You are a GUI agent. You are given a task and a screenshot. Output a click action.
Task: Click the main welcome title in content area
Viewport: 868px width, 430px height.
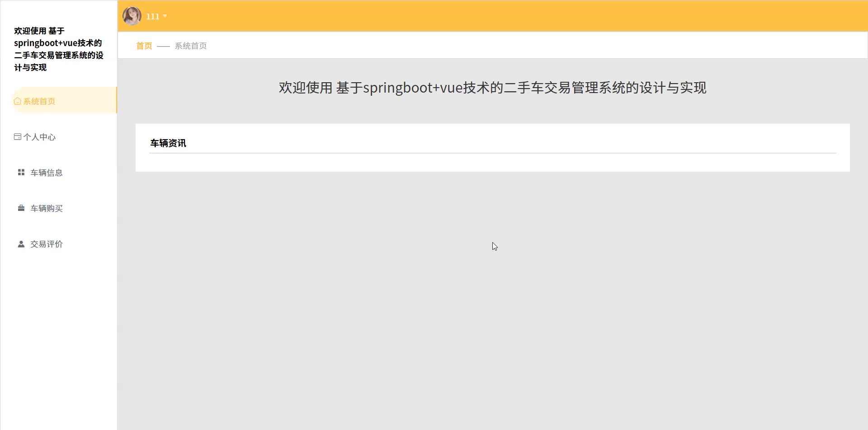point(493,88)
